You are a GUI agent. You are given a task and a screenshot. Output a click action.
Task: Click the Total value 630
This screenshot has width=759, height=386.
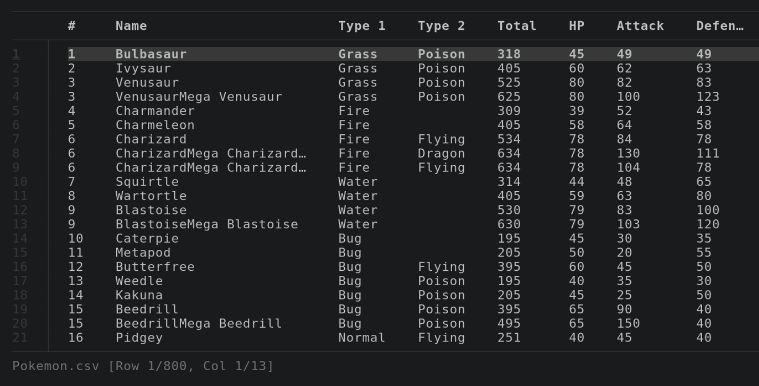(x=509, y=224)
